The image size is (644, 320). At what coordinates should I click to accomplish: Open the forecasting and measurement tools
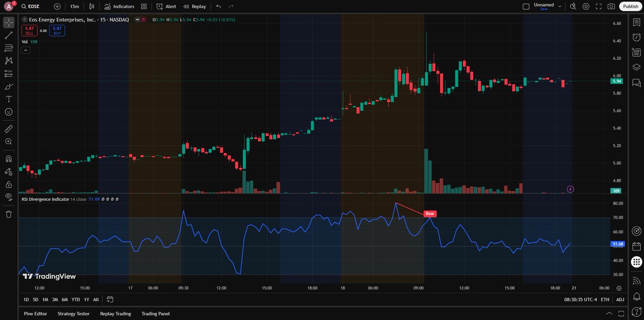9,74
